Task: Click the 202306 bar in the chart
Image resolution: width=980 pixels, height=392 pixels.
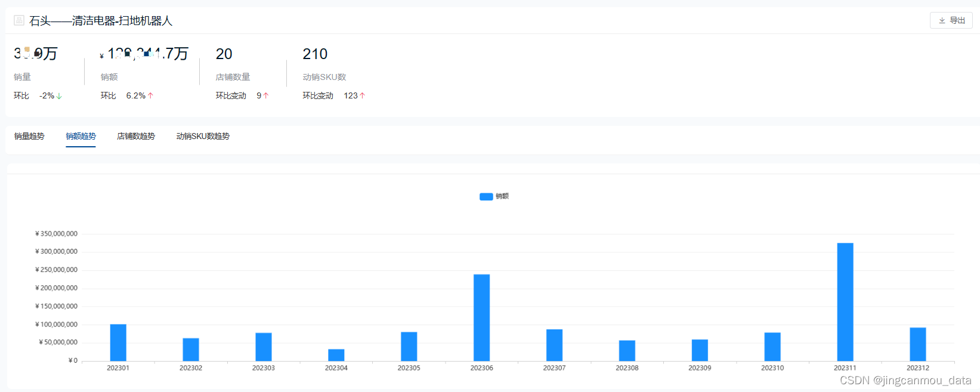Action: [x=482, y=317]
